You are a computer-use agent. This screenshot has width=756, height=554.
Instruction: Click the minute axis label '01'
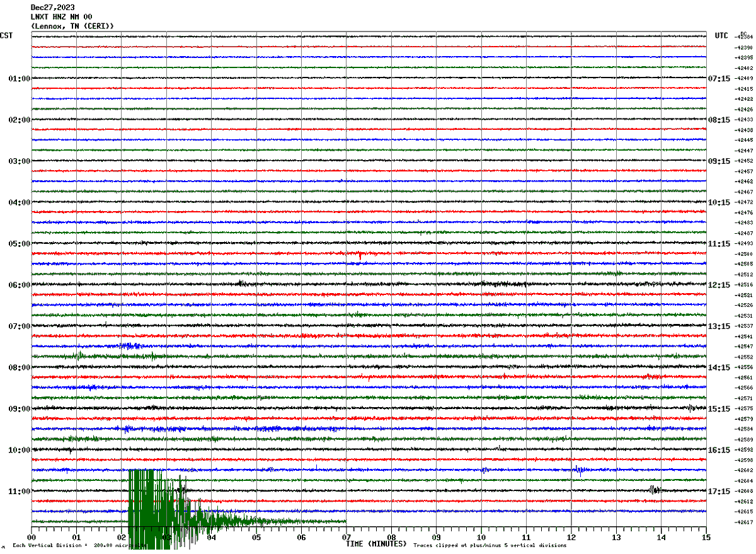76,538
